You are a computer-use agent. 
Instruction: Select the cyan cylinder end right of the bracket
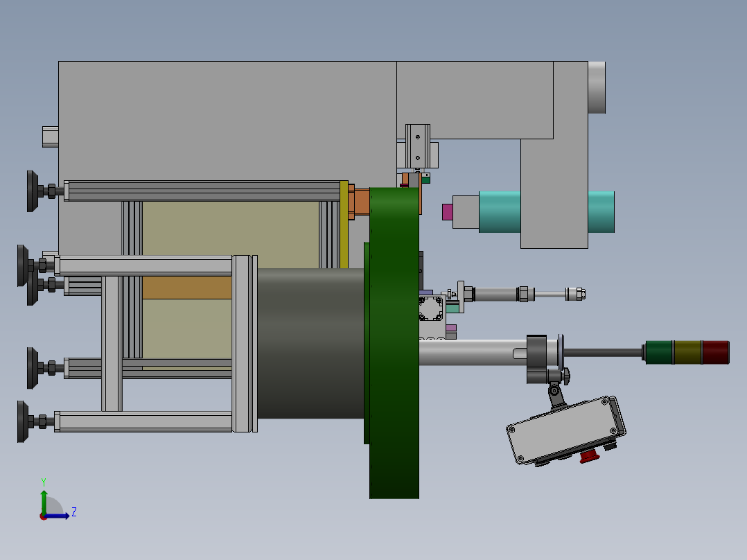pos(601,212)
